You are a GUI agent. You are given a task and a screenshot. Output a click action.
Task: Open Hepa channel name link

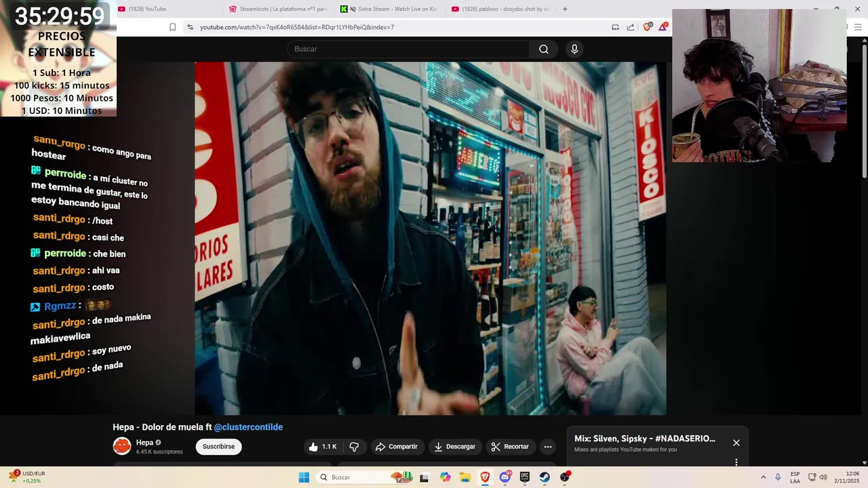click(x=144, y=443)
